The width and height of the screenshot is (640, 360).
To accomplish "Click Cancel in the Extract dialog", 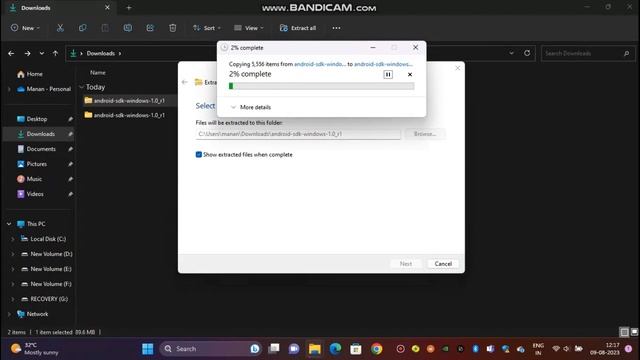I will (443, 264).
